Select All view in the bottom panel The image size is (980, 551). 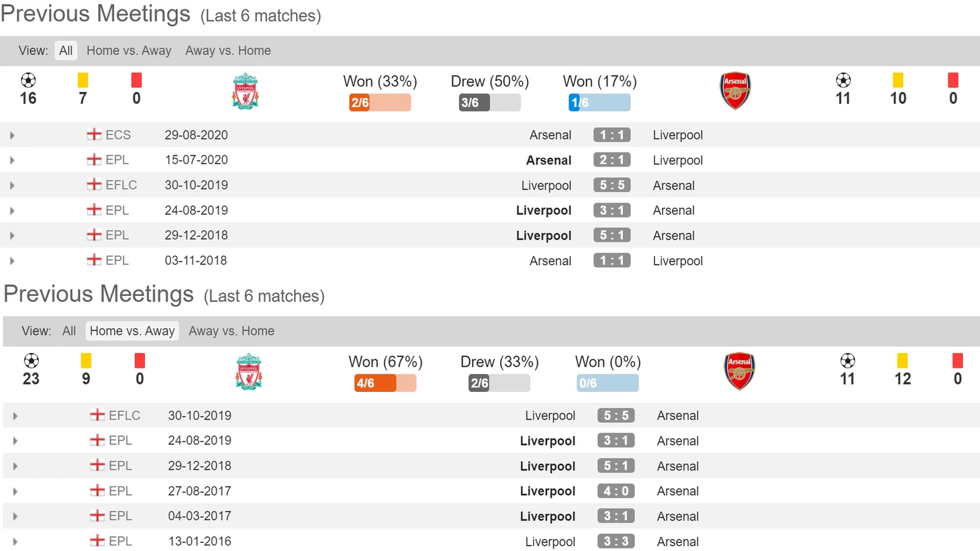pos(69,331)
